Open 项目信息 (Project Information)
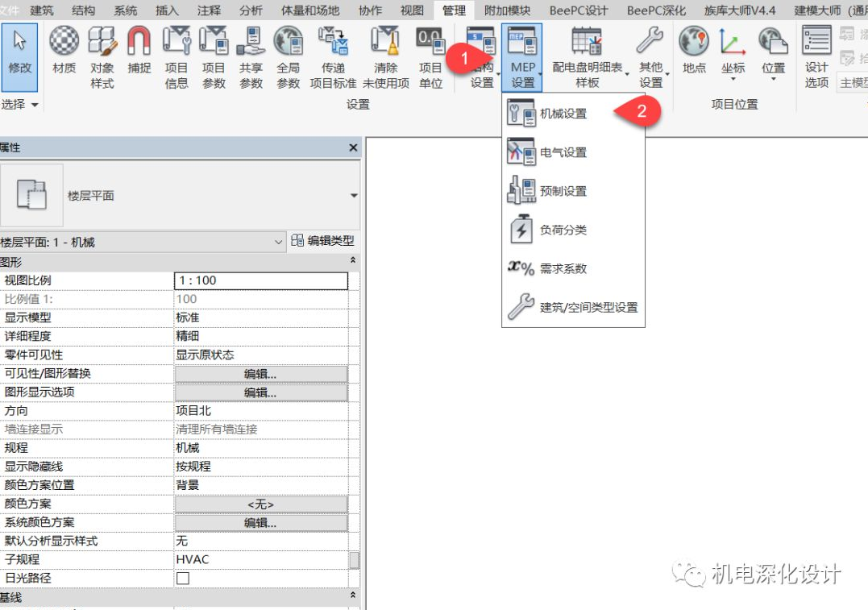The image size is (868, 610). click(x=177, y=57)
